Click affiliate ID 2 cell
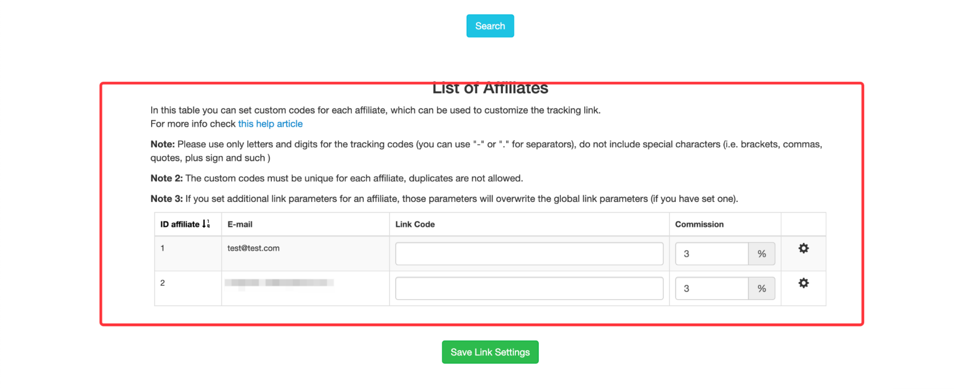Screen dimensions: 980x389 tap(162, 283)
